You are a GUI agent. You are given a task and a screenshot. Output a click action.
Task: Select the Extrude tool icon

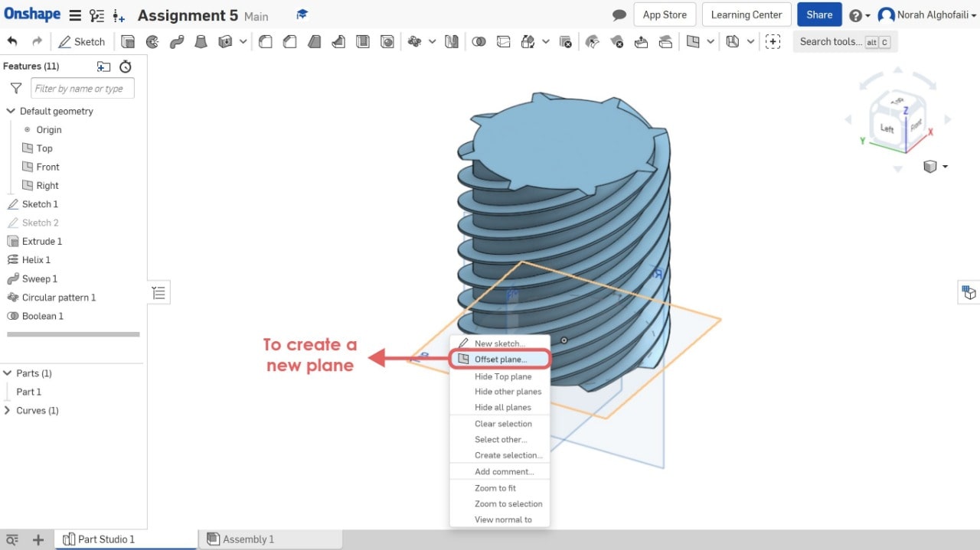point(128,42)
